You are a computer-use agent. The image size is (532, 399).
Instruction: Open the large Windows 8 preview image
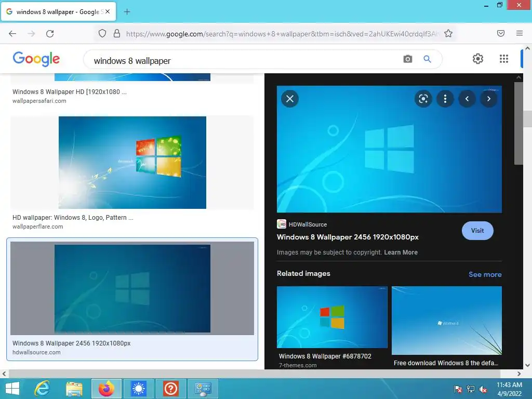389,149
